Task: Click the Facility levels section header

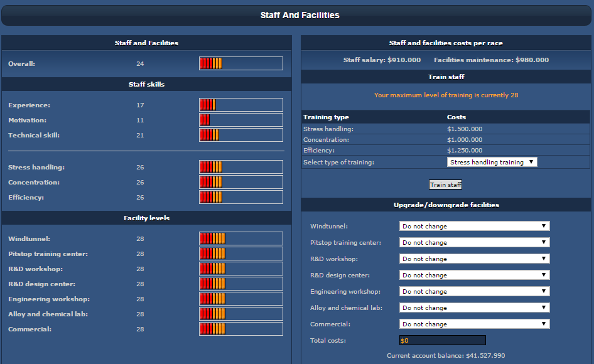Action: point(146,218)
